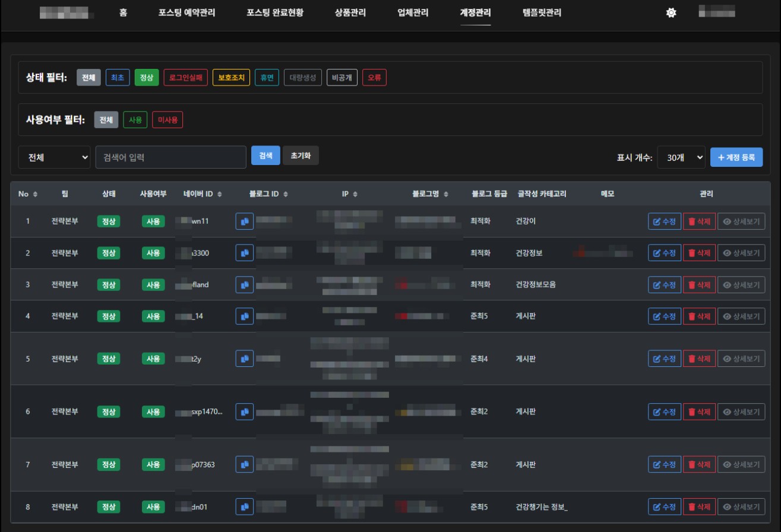Edit row 1 account with 수정

[665, 221]
